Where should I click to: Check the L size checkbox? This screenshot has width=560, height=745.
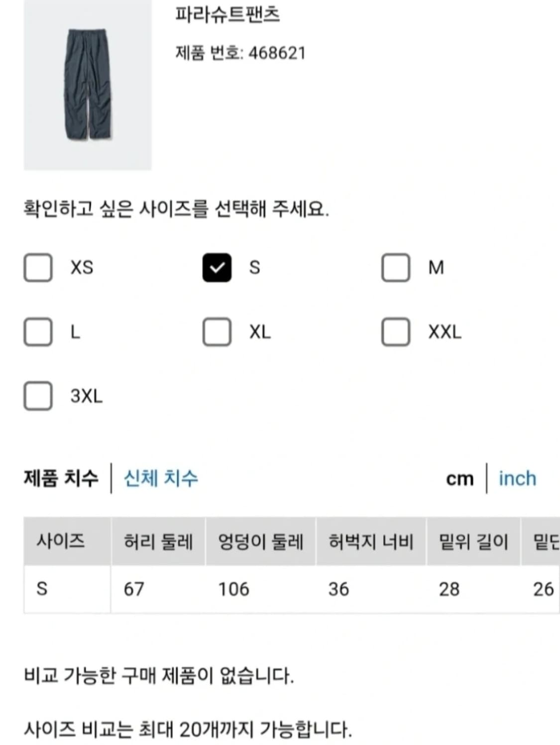pos(38,332)
